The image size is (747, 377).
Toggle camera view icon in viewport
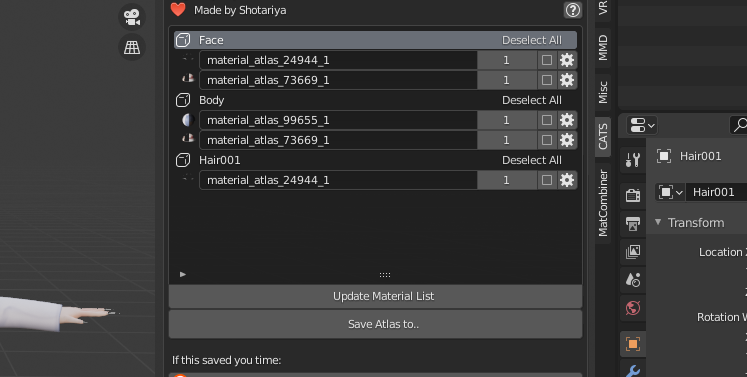point(132,17)
